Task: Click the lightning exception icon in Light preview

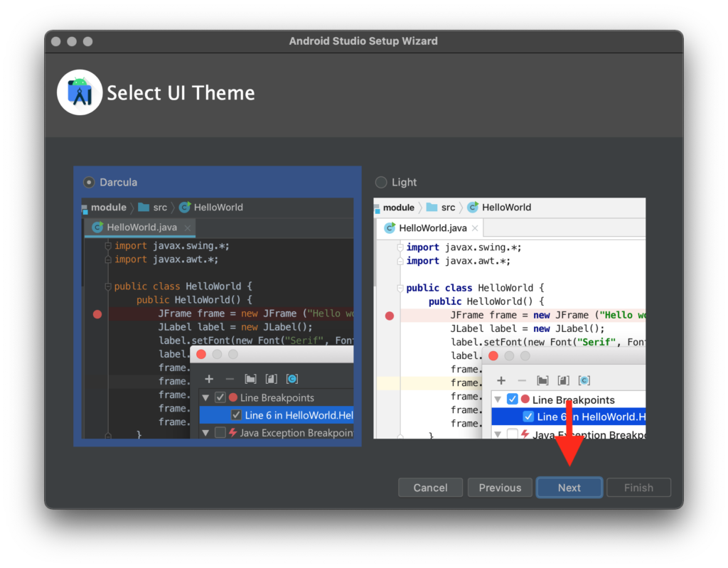Action: click(525, 434)
